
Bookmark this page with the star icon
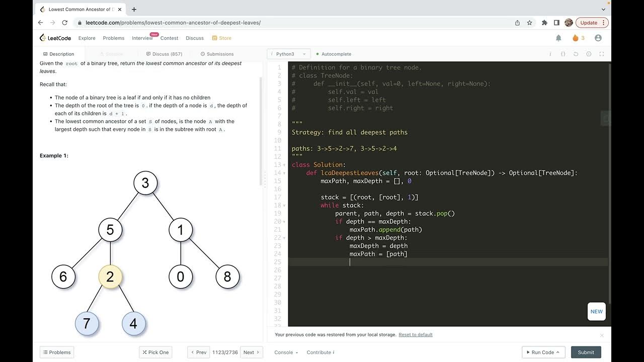[529, 23]
